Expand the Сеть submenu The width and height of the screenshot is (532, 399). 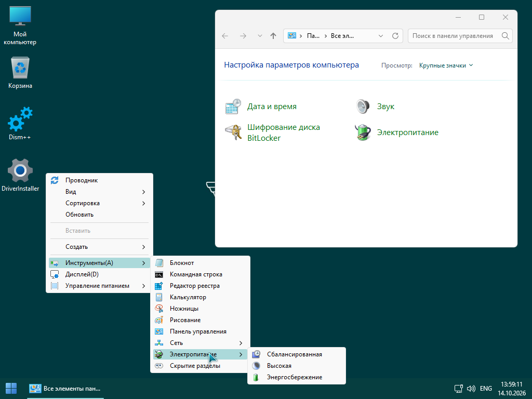(200, 343)
